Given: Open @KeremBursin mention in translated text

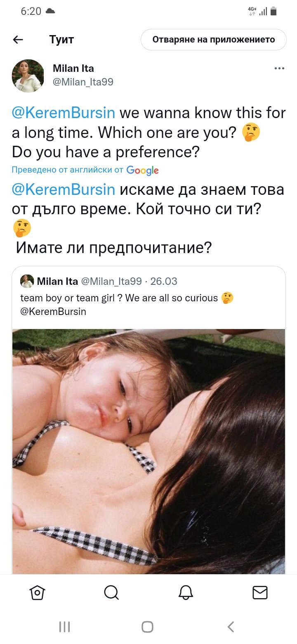Looking at the screenshot, I should (x=64, y=189).
